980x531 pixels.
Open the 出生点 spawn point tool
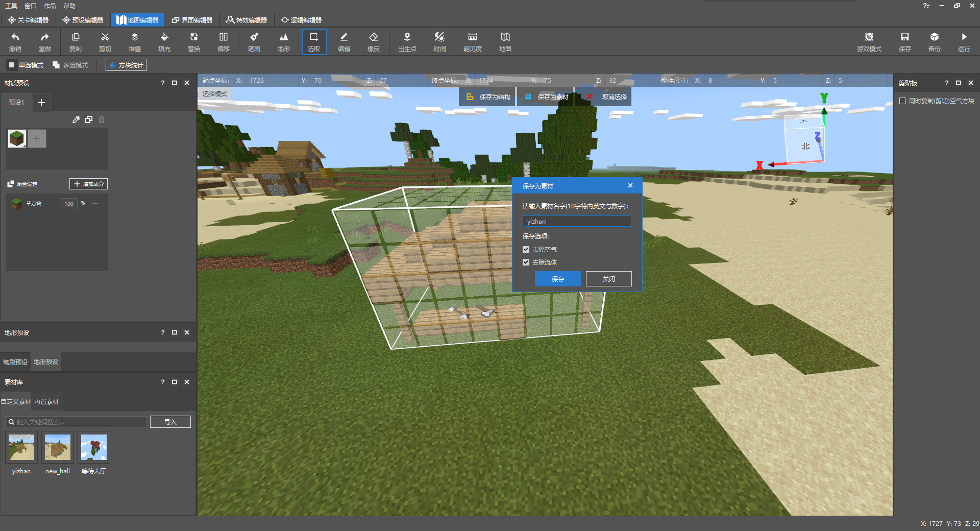tap(407, 41)
